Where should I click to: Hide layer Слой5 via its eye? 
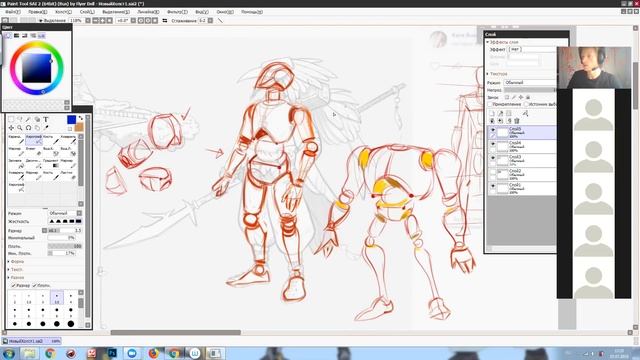(493, 130)
